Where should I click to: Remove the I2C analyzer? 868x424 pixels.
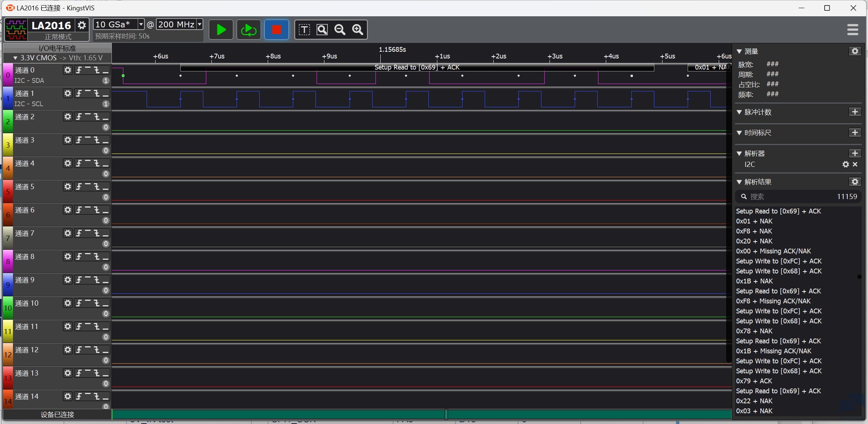(855, 164)
